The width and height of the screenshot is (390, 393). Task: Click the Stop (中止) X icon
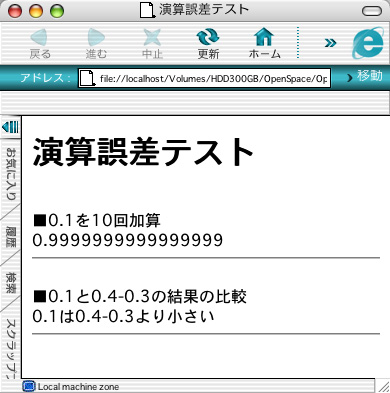click(x=152, y=37)
